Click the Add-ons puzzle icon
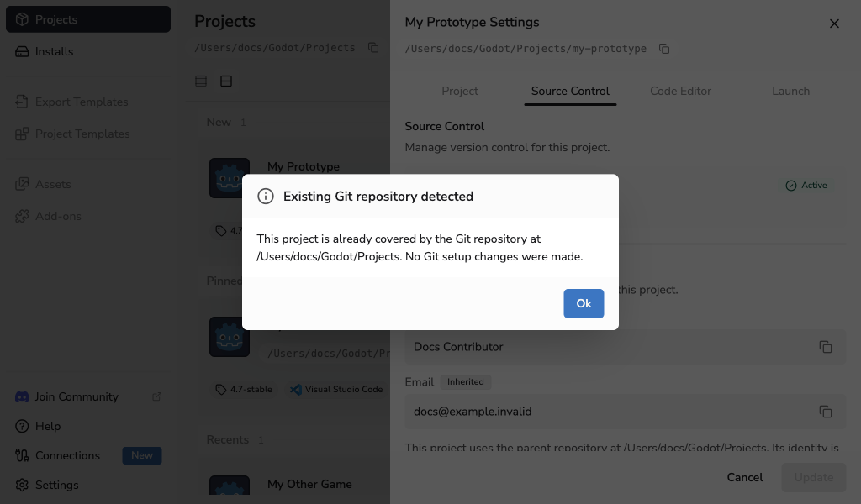The image size is (861, 504). tap(22, 216)
